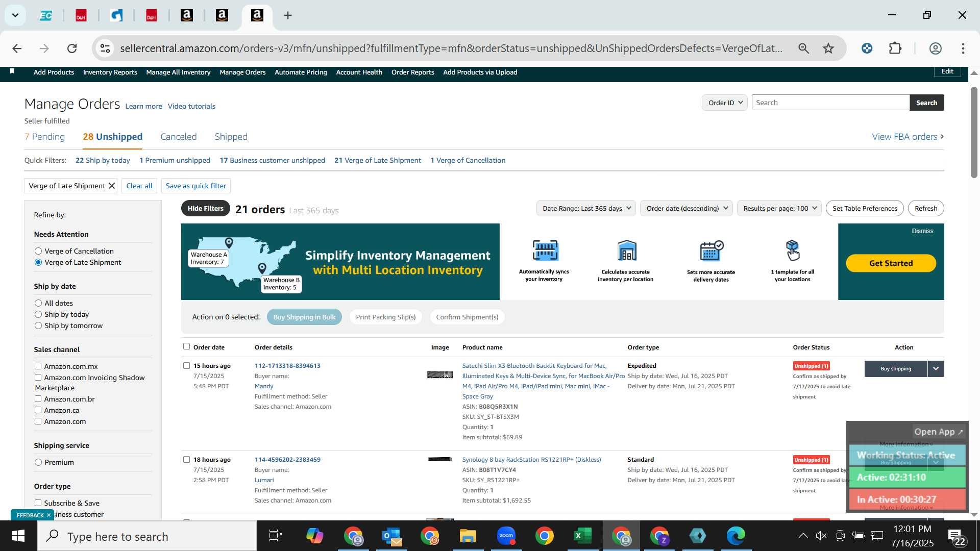Close the FEEDBACK widget with X

(x=48, y=515)
